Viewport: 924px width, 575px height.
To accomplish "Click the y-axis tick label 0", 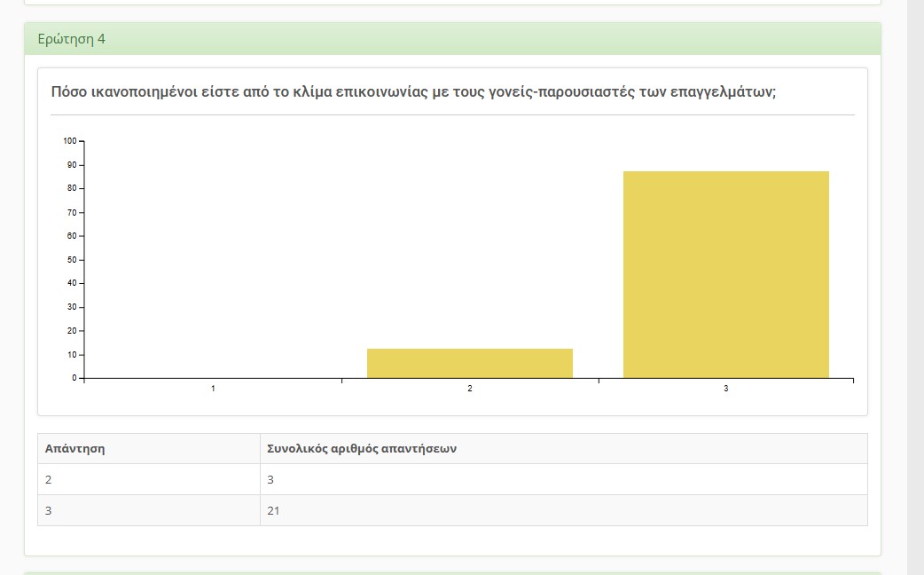I will click(74, 378).
